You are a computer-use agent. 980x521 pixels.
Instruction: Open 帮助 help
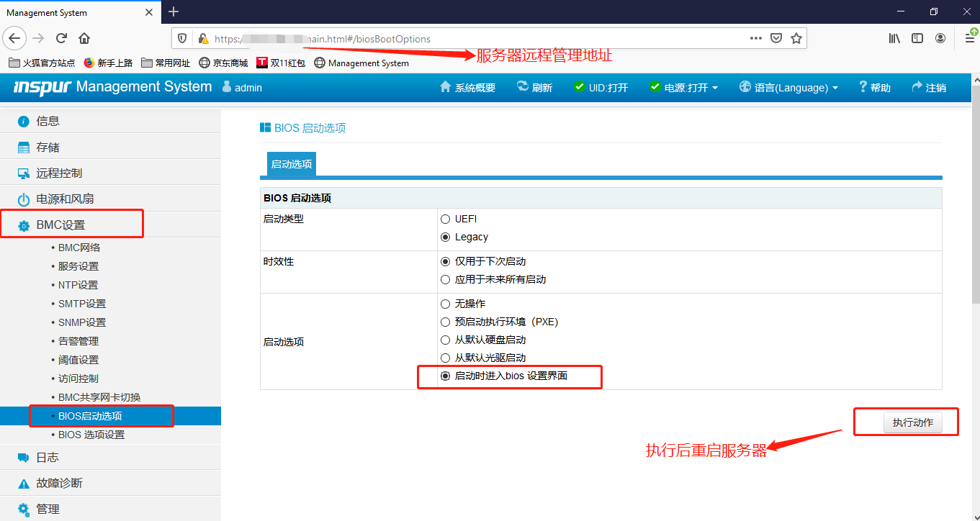[875, 88]
